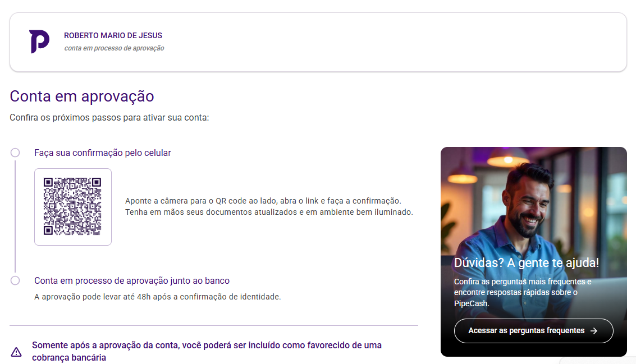Click 'Faça sua confirmação pelo celular' step title
The height and width of the screenshot is (364, 636).
tap(103, 153)
